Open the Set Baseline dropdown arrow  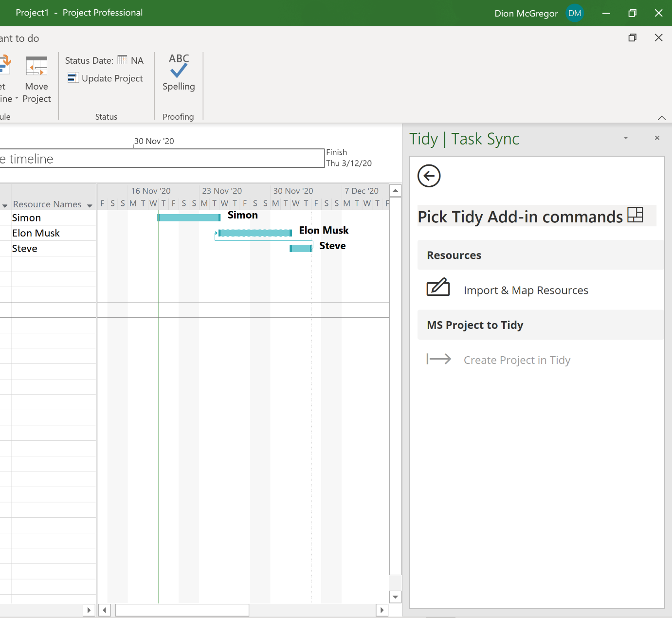[16, 99]
